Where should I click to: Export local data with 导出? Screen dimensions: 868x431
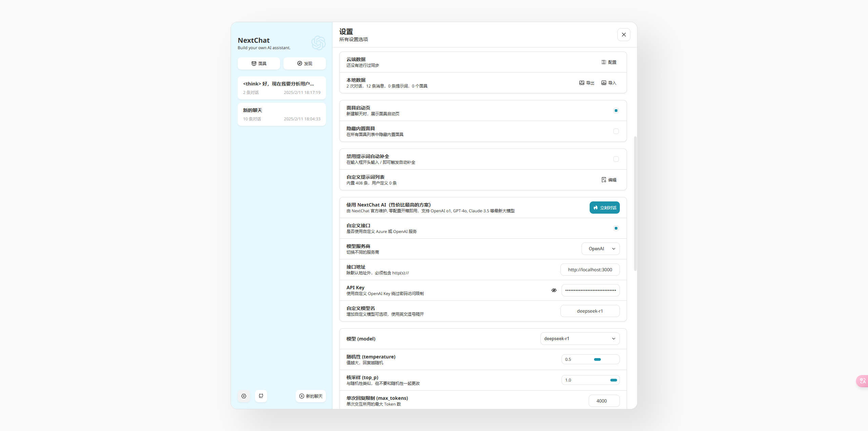pos(587,83)
